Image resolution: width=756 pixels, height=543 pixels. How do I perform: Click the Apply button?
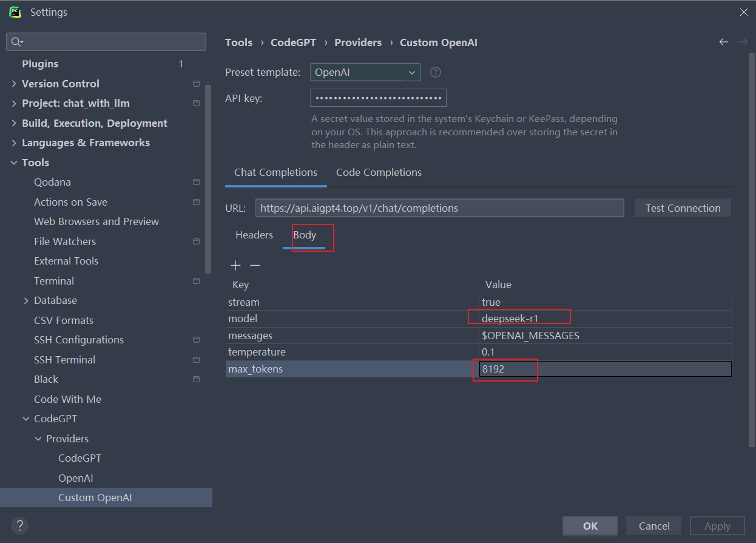click(x=717, y=526)
